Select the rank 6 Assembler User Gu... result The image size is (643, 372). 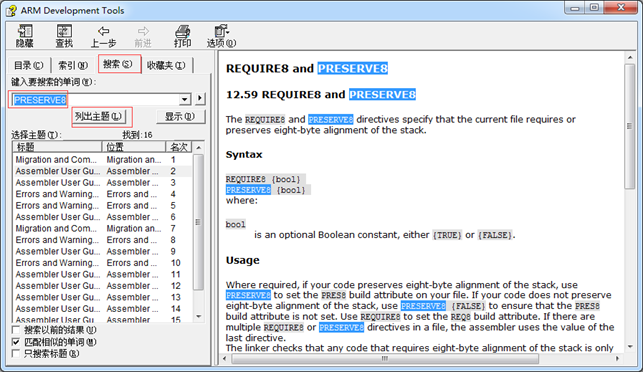pyautogui.click(x=103, y=217)
